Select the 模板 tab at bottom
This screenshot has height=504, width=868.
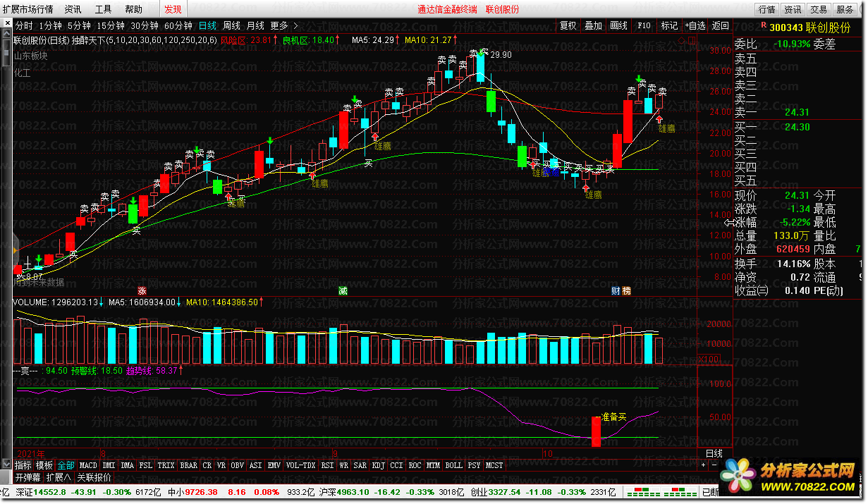[x=44, y=465]
